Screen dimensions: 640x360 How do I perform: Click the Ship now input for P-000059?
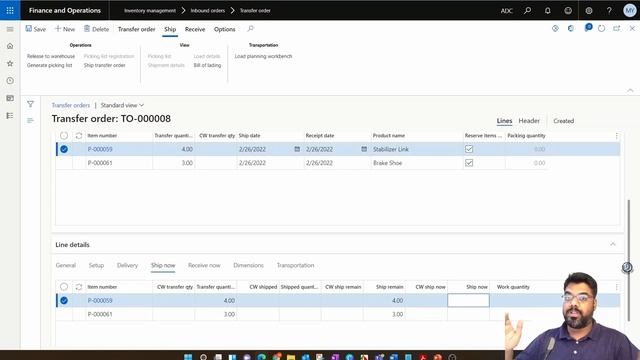(x=468, y=300)
